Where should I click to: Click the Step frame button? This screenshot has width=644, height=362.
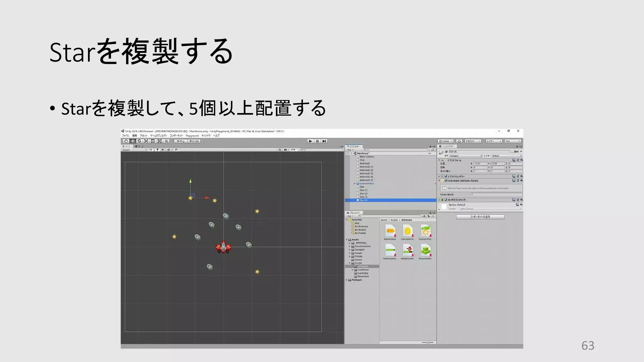[324, 141]
